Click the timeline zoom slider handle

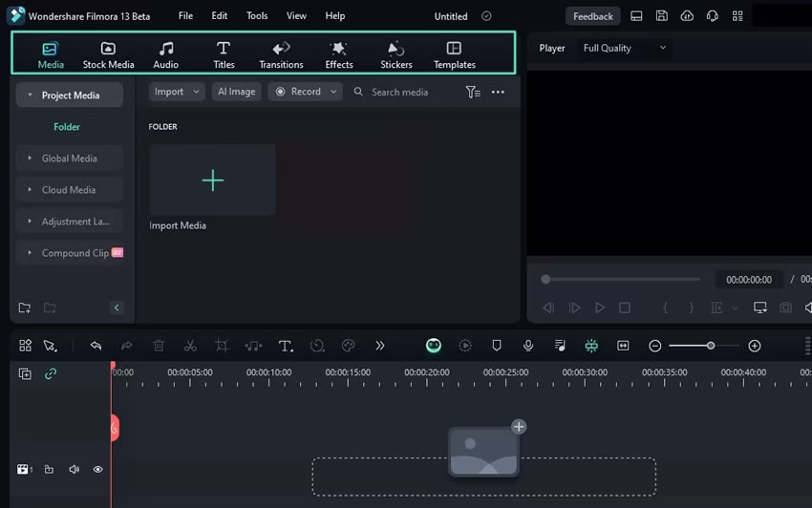pos(711,346)
